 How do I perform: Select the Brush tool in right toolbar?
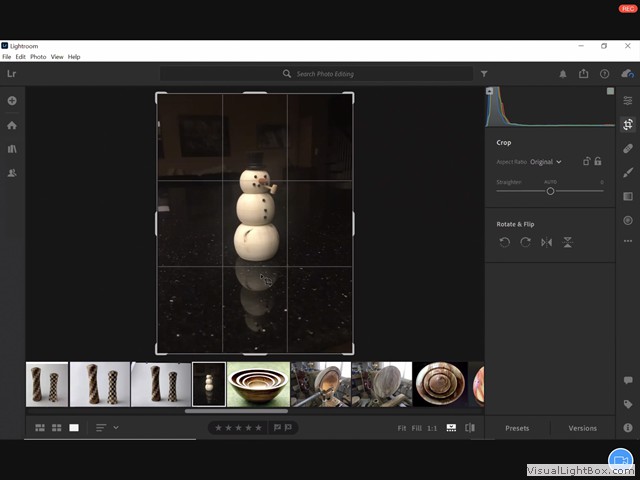pos(628,172)
